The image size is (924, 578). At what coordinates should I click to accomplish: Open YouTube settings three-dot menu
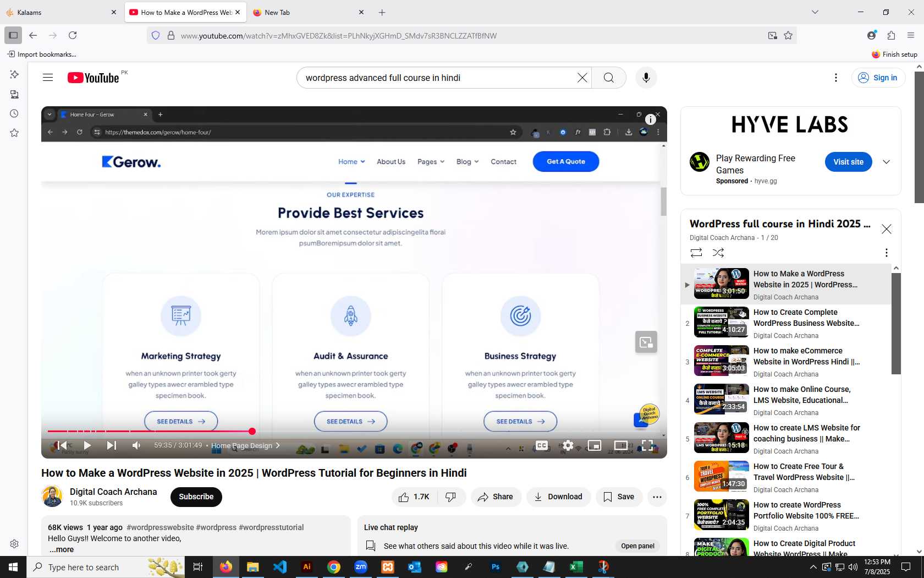tap(836, 78)
